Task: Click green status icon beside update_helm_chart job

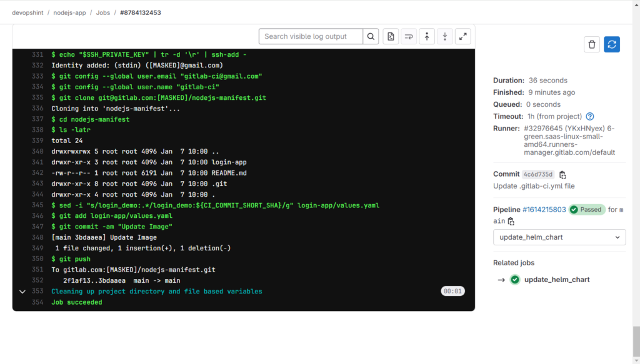Action: pyautogui.click(x=515, y=280)
